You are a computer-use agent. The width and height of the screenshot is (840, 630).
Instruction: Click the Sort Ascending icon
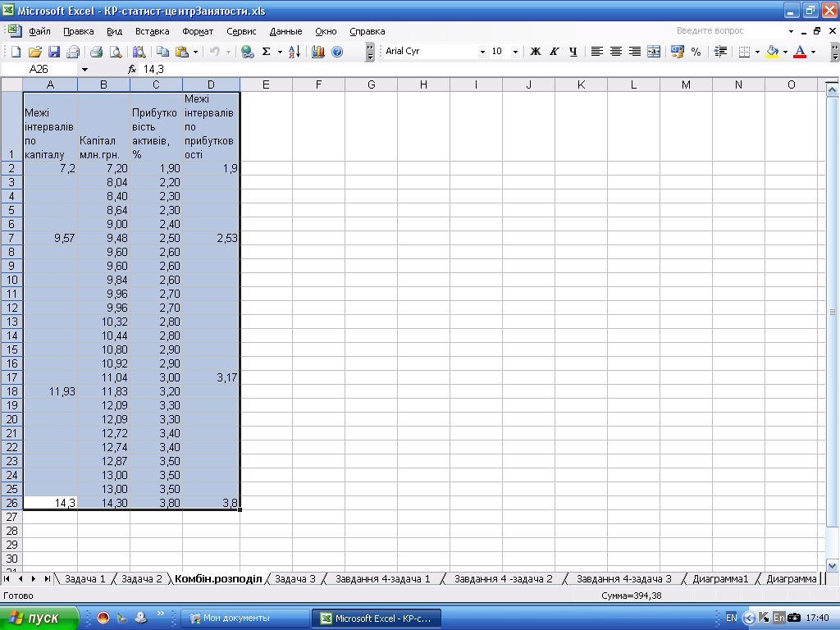(295, 52)
